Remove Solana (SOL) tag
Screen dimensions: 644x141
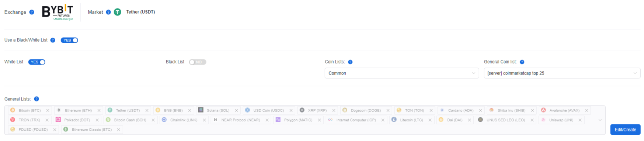236,110
